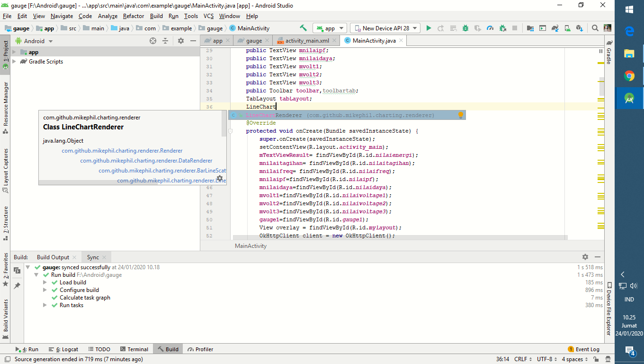Run the app configuration

[429, 27]
